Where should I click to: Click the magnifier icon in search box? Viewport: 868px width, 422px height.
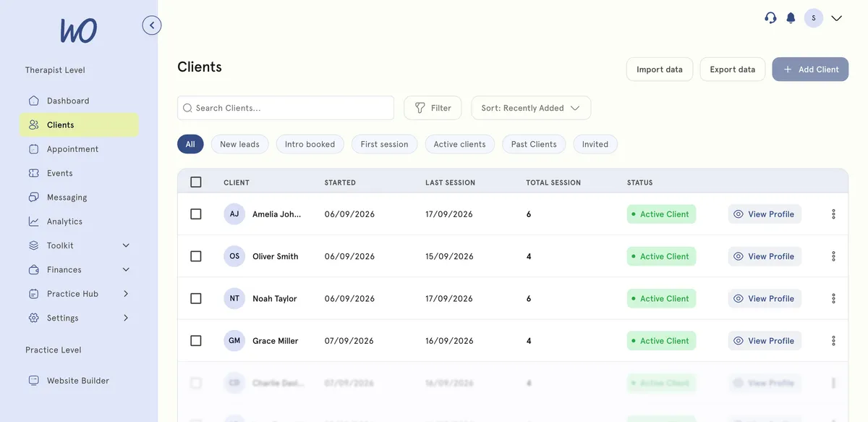click(187, 108)
